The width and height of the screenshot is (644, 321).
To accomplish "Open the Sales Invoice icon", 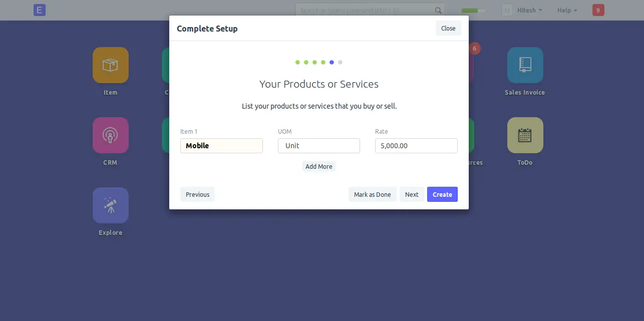I will click(525, 65).
